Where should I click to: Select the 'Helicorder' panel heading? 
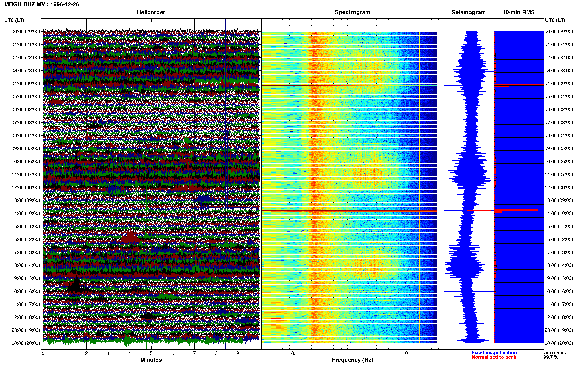pyautogui.click(x=151, y=12)
